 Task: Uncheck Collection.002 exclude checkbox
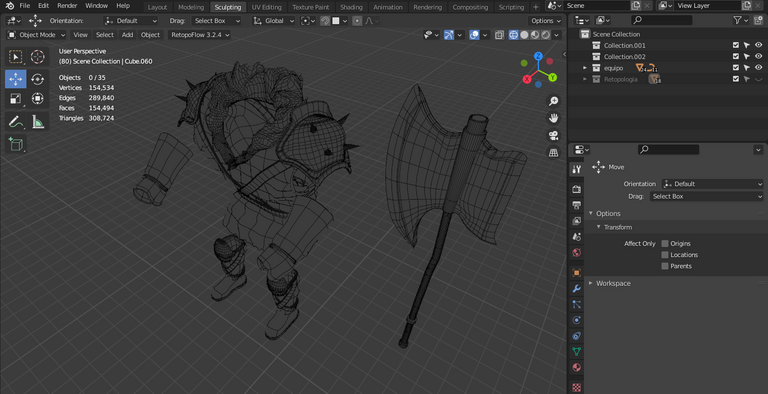736,56
